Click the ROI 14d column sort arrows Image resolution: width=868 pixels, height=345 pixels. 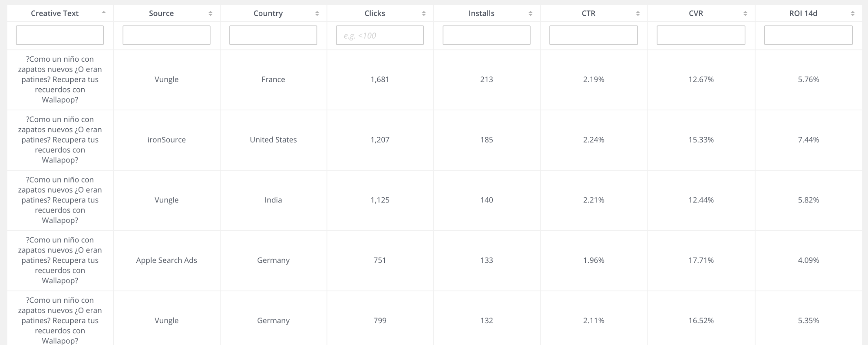coord(853,13)
